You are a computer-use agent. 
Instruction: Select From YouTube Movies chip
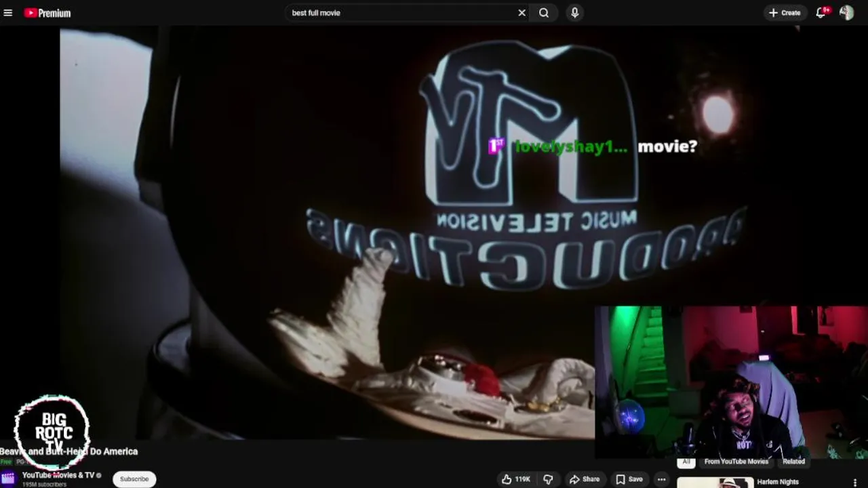click(736, 462)
